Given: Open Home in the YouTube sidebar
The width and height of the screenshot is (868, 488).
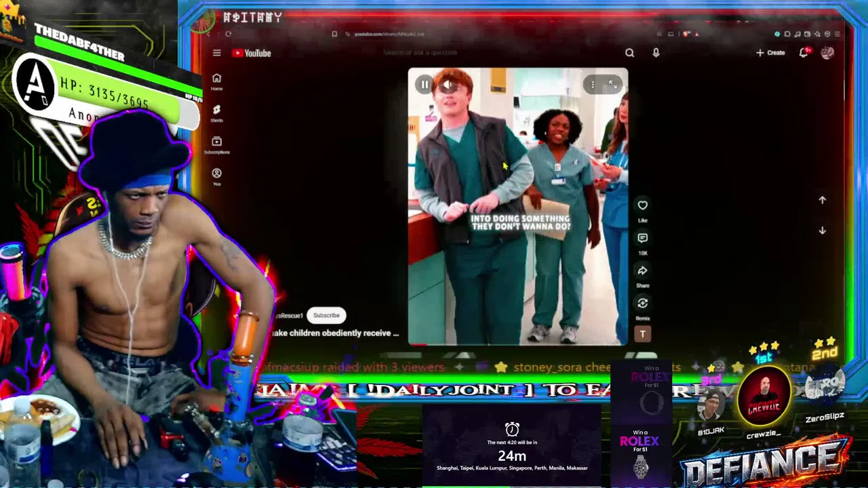Looking at the screenshot, I should tap(216, 82).
